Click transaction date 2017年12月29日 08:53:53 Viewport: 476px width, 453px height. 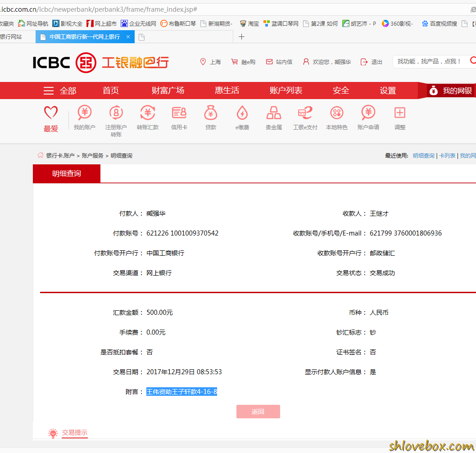coord(184,372)
